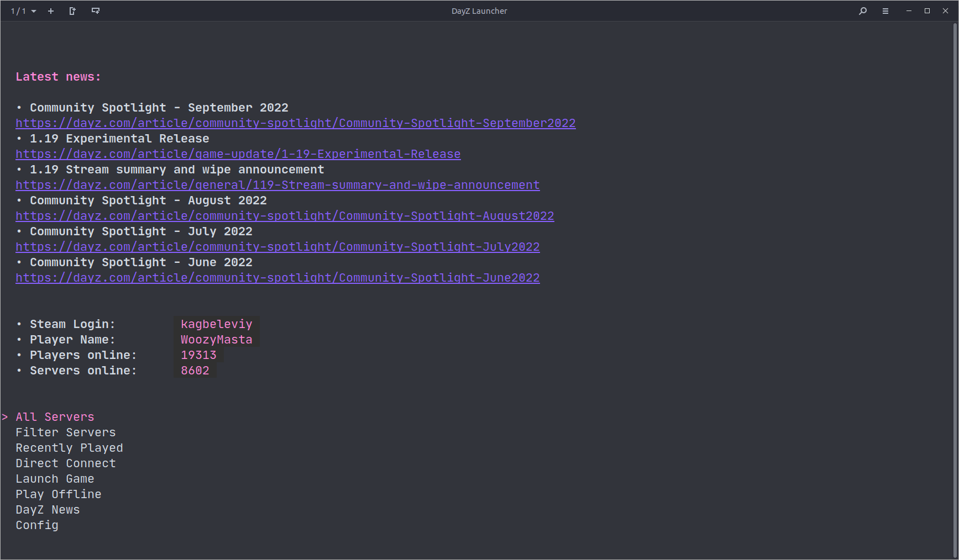Open Community Spotlight July2022 link
Screen dimensions: 959x560
pos(277,247)
